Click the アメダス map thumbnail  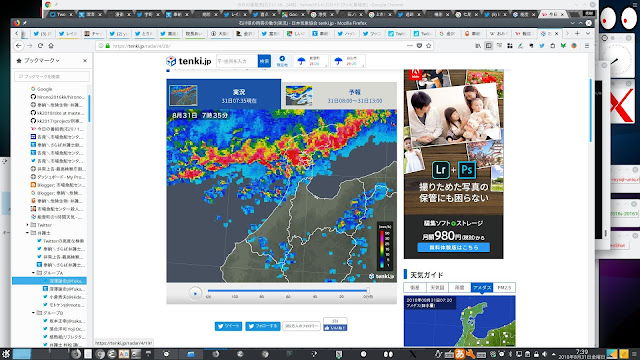pyautogui.click(x=460, y=321)
